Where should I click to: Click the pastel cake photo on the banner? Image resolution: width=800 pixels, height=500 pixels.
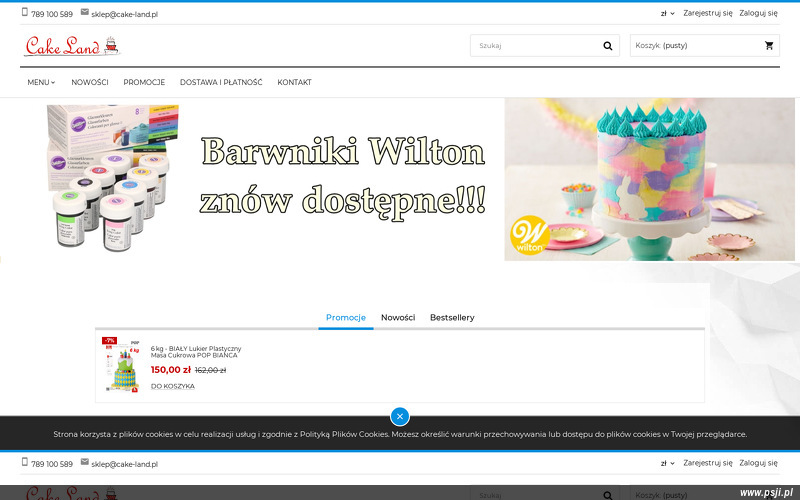[x=649, y=179]
